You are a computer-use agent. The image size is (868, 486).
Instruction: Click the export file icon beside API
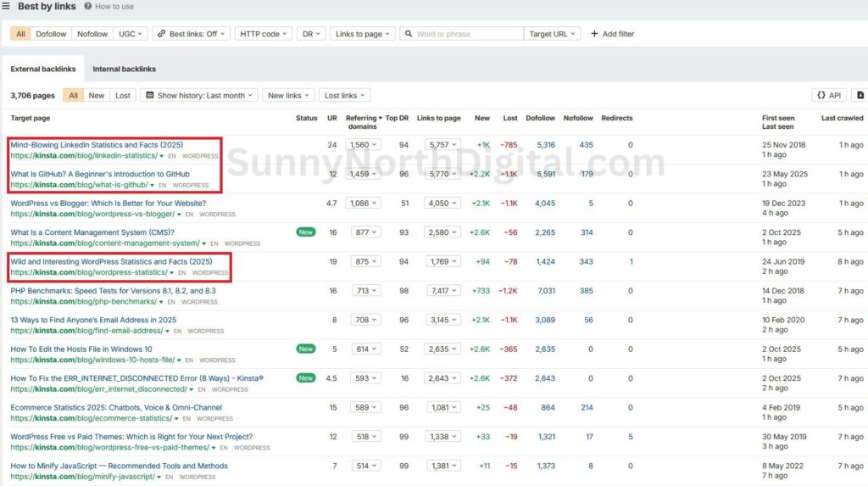coord(860,95)
